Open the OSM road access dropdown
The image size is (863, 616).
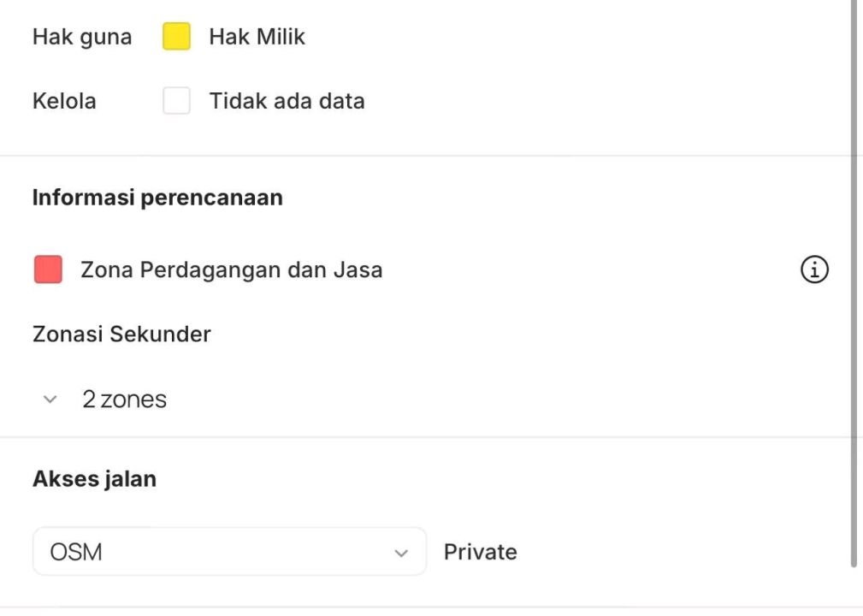coord(229,552)
